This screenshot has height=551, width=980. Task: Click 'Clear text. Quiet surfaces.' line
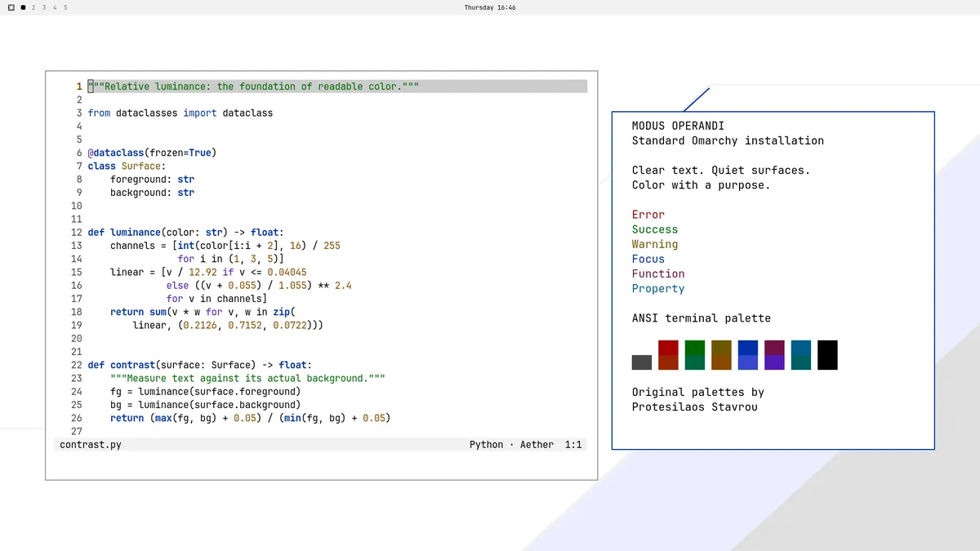coord(721,170)
